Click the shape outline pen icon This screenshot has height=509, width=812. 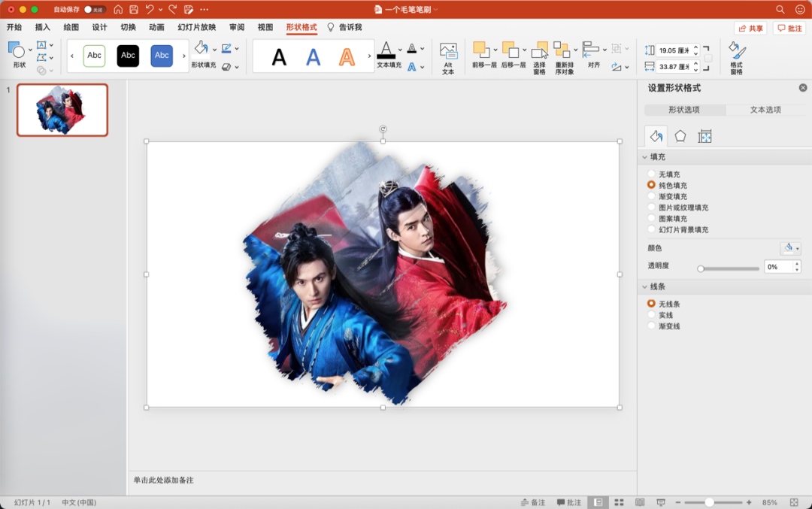(226, 48)
